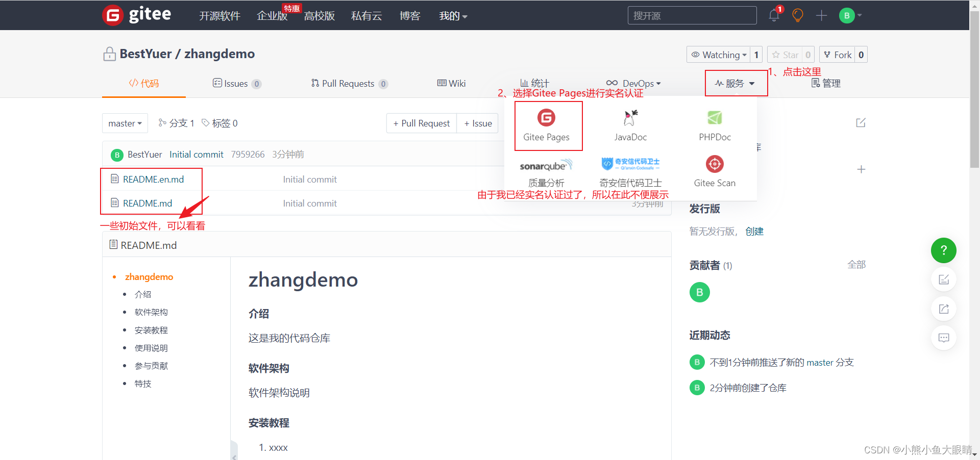The image size is (980, 460).
Task: Expand the 我的 menu in header
Action: pyautogui.click(x=453, y=16)
